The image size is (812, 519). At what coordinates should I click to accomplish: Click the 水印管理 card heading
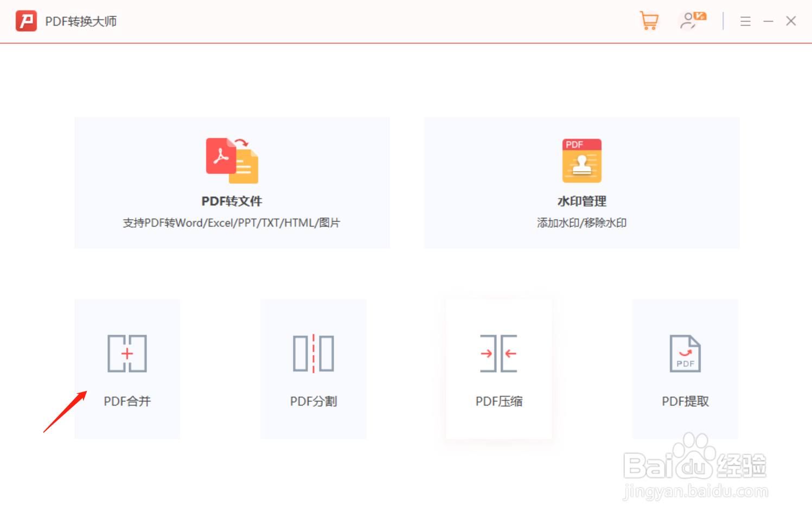[581, 201]
